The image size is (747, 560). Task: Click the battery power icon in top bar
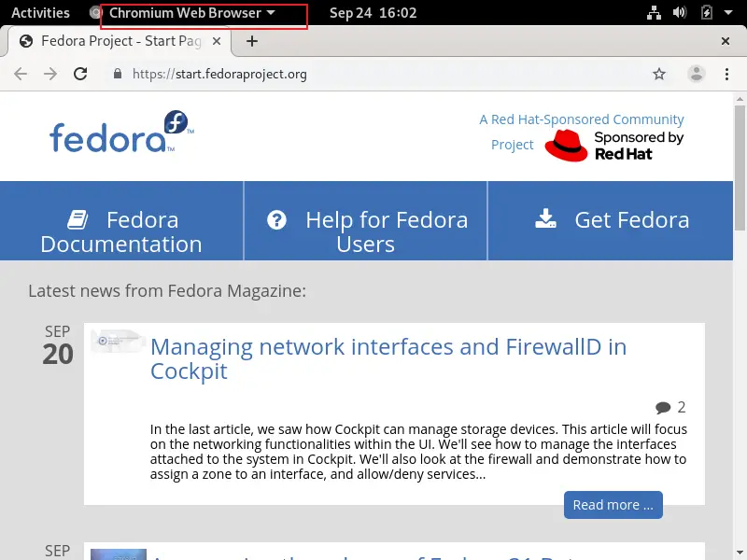click(707, 13)
